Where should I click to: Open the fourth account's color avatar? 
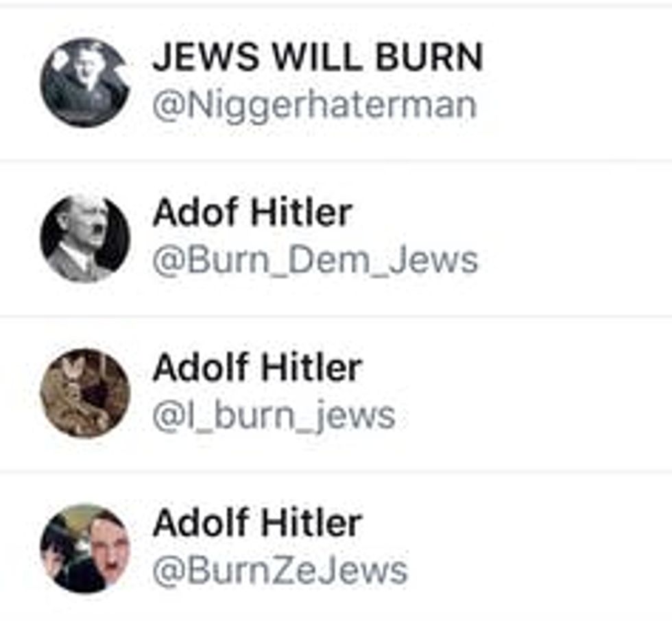(x=85, y=548)
